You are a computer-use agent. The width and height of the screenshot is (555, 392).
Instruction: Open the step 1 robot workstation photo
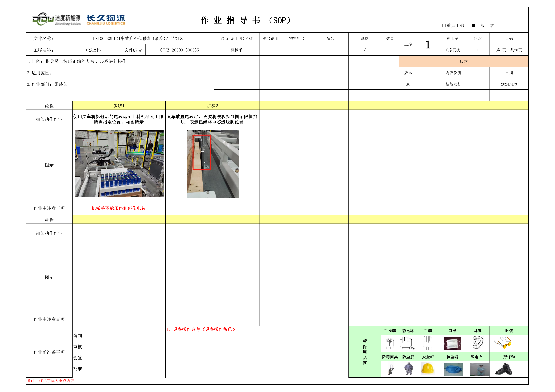tap(119, 164)
